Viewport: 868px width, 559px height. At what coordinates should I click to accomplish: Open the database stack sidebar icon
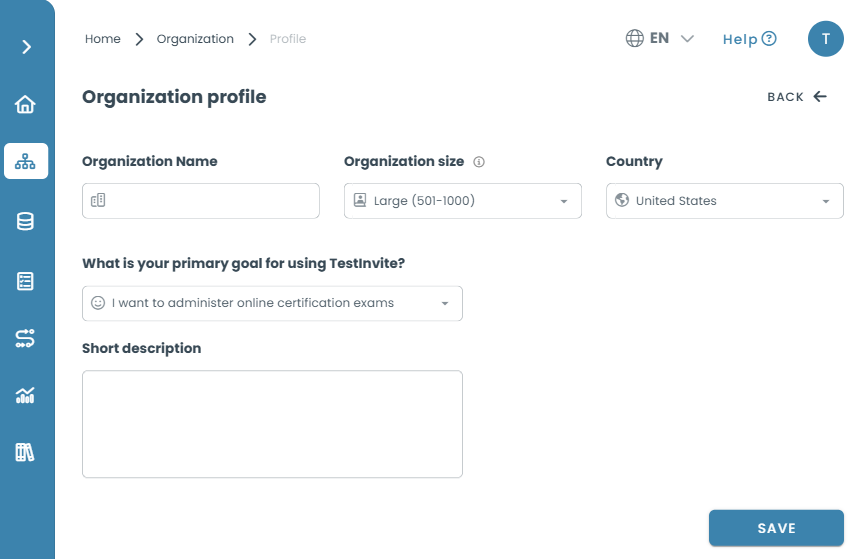25,221
